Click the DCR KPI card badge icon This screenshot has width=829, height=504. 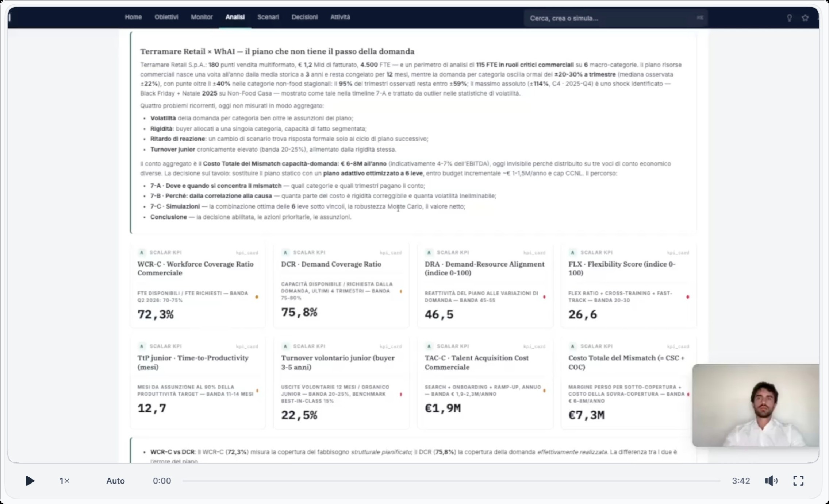coord(285,252)
